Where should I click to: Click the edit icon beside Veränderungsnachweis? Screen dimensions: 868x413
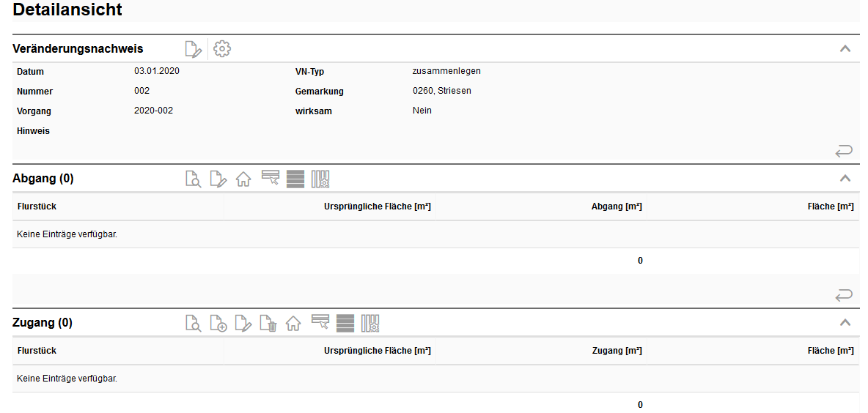click(193, 49)
